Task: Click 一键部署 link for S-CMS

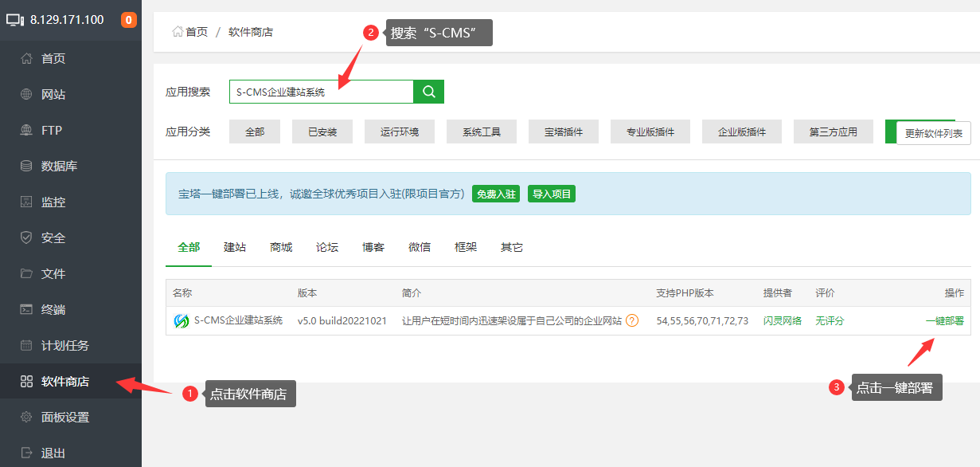Action: pos(944,321)
